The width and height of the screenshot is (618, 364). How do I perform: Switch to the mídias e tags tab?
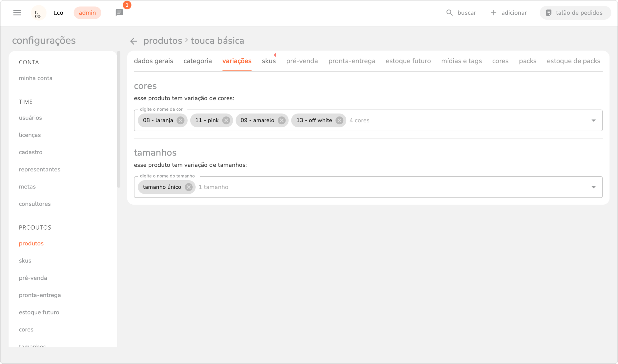[x=461, y=61]
